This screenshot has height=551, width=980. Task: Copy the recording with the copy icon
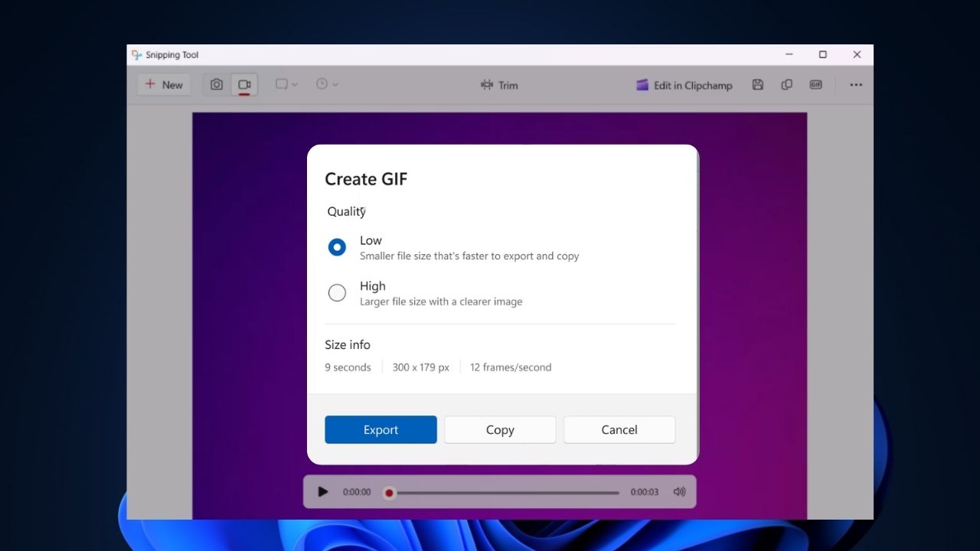click(x=786, y=84)
